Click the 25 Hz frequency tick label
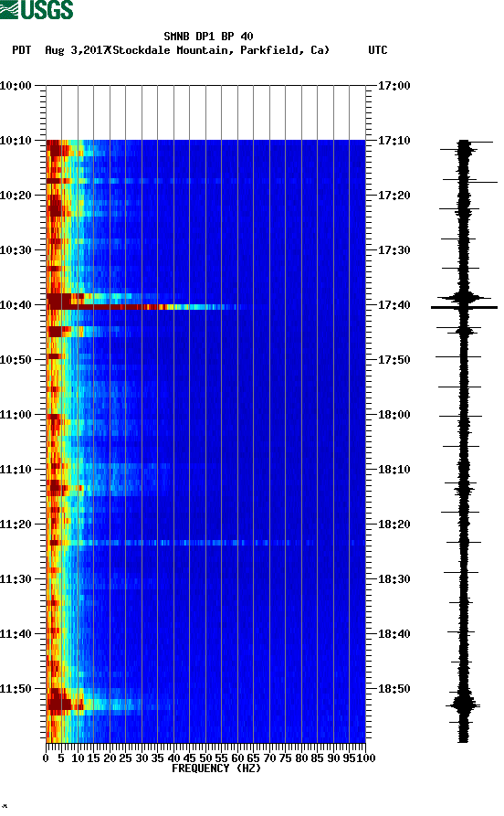Viewport: 504px width, 816px height. pos(125,758)
